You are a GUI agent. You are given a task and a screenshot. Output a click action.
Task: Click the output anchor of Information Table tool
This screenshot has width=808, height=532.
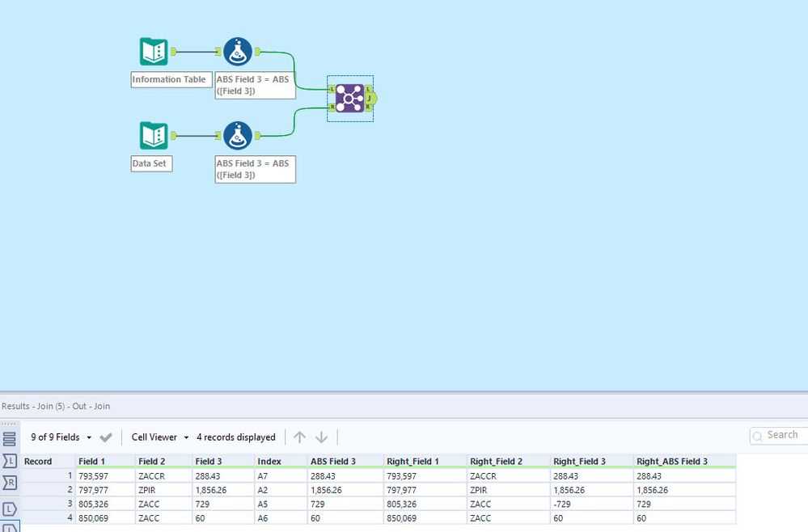pyautogui.click(x=174, y=52)
